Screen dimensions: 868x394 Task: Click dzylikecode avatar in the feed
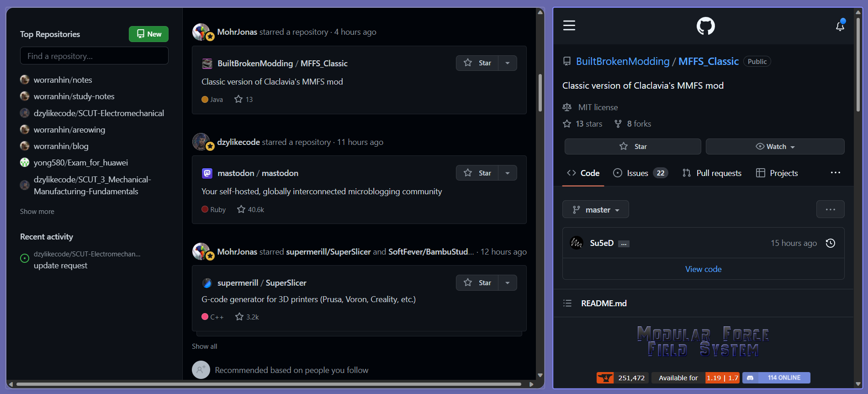click(201, 142)
